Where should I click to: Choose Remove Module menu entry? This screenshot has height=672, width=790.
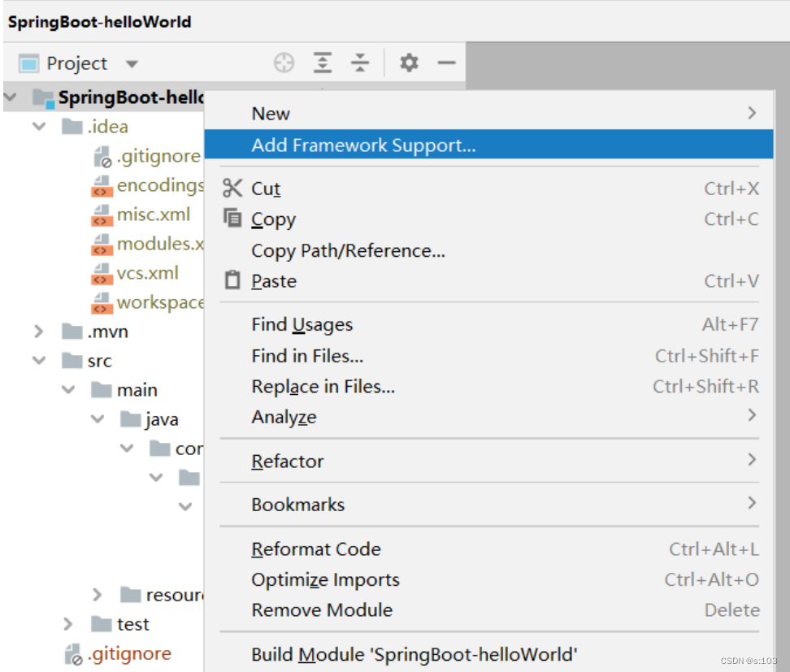point(488,609)
